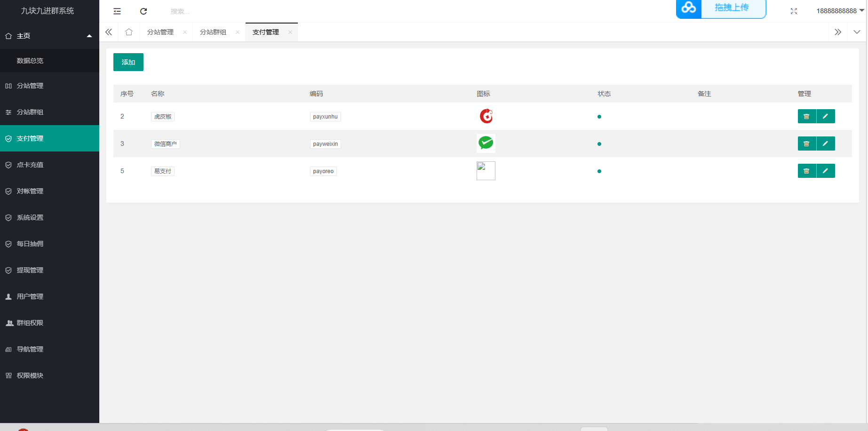The width and height of the screenshot is (868, 431).
Task: Delete the 虎皮椒 payment row
Action: [x=806, y=116]
